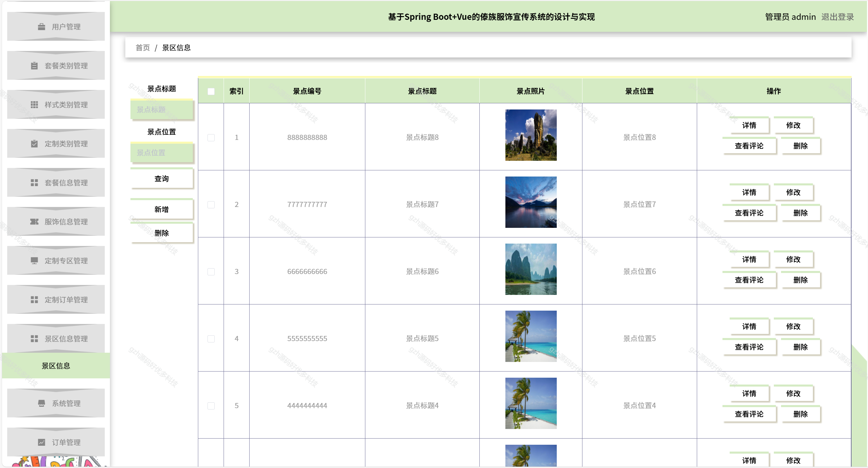Click 查看评论 for 景点标题5

[749, 347]
